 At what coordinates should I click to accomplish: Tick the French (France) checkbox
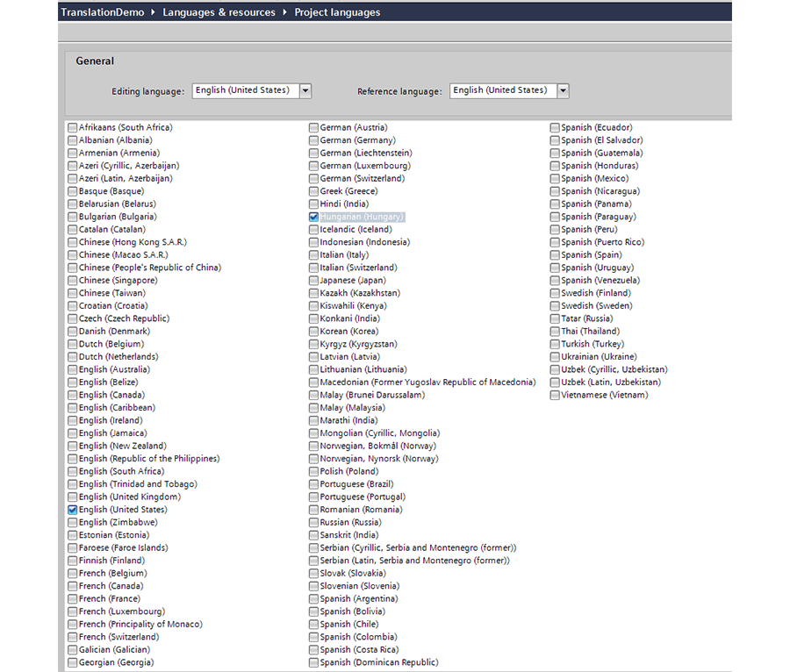pos(73,599)
